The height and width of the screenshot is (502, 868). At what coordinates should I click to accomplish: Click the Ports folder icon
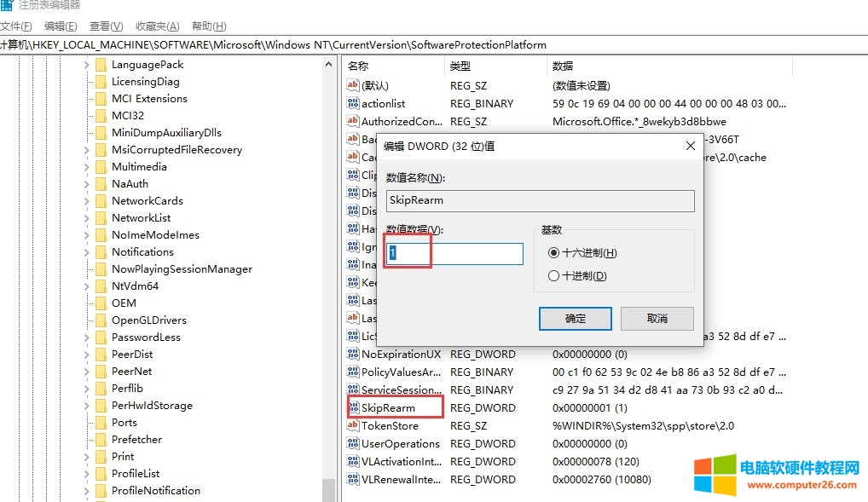pyautogui.click(x=101, y=423)
